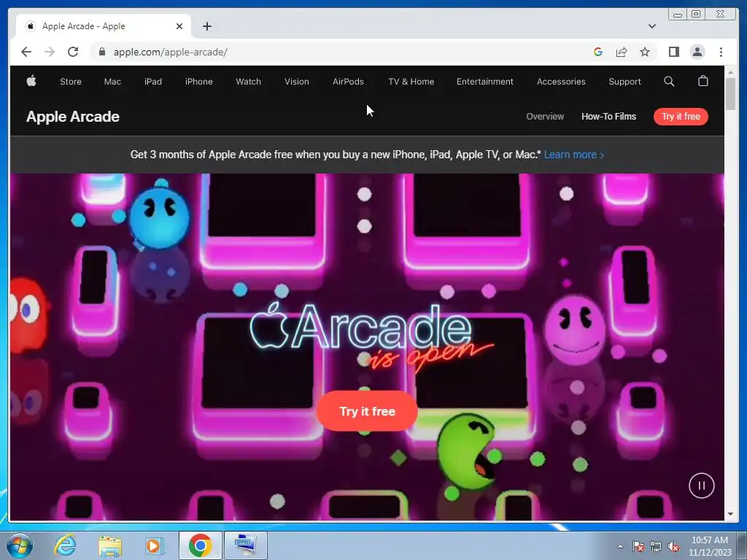The height and width of the screenshot is (560, 747).
Task: Open the Chrome three-dot menu
Action: pos(721,52)
